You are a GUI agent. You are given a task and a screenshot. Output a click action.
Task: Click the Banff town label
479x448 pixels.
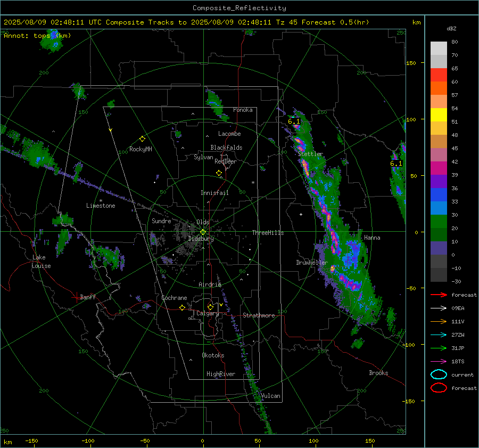88,297
